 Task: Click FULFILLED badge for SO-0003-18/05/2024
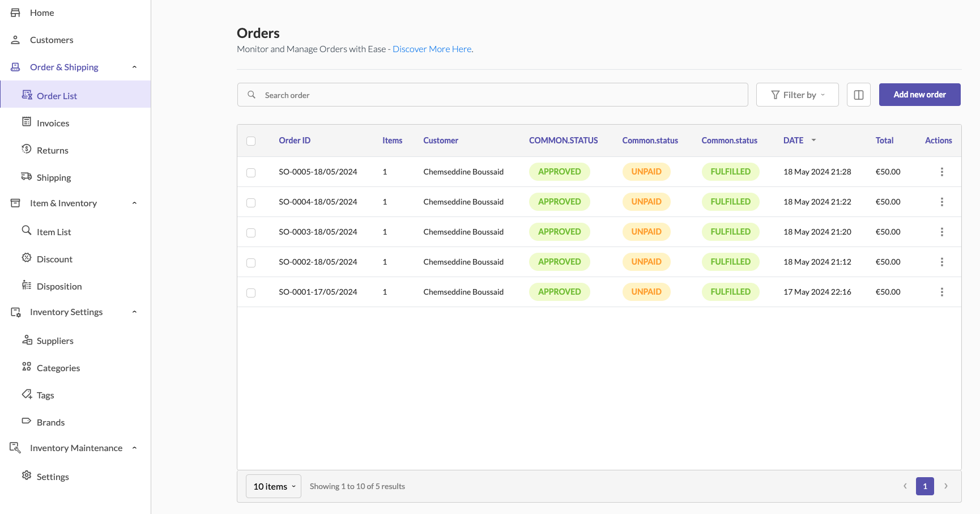(x=731, y=232)
